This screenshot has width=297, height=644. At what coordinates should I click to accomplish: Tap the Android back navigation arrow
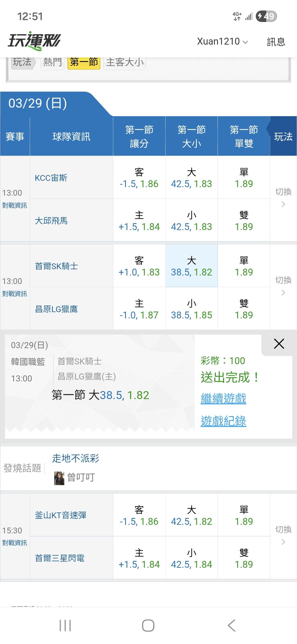click(x=232, y=625)
